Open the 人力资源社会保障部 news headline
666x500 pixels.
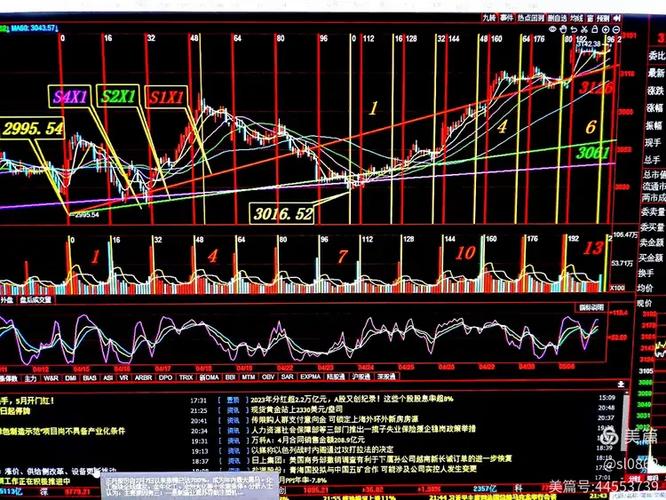click(363, 429)
